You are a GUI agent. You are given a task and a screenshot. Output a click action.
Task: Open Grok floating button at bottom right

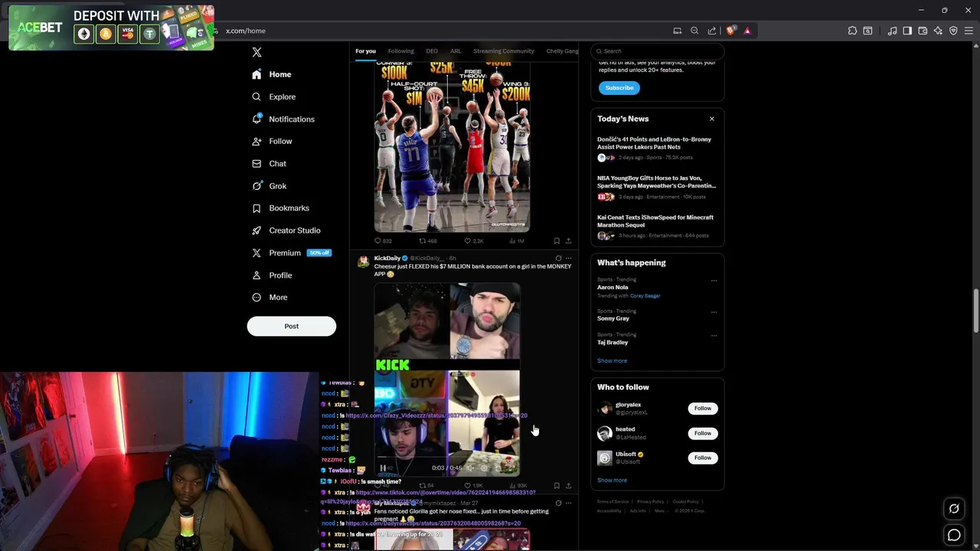[x=954, y=508]
